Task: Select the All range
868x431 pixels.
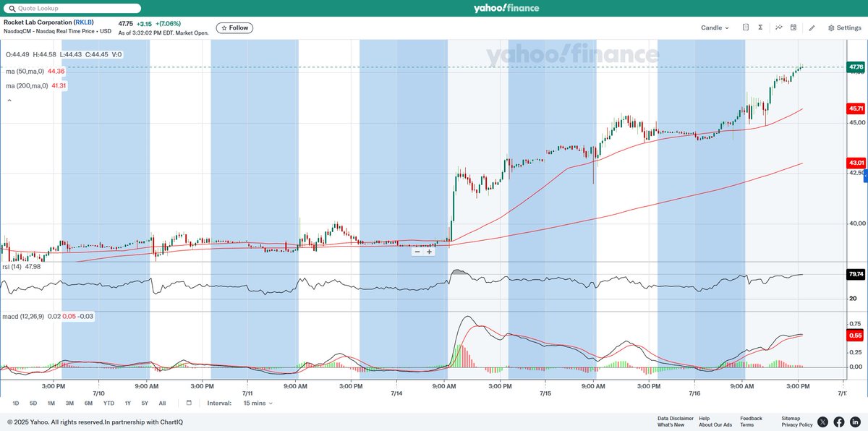Action: click(x=162, y=403)
